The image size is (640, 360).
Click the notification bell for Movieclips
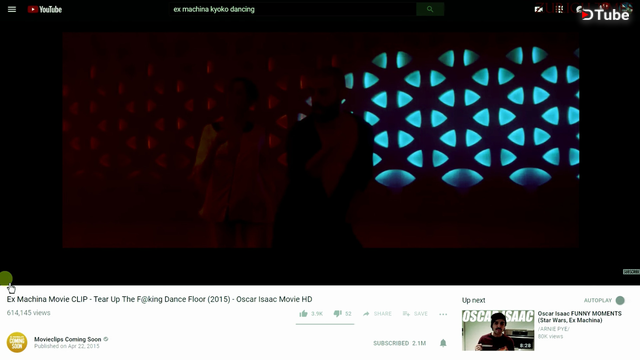[x=443, y=343]
